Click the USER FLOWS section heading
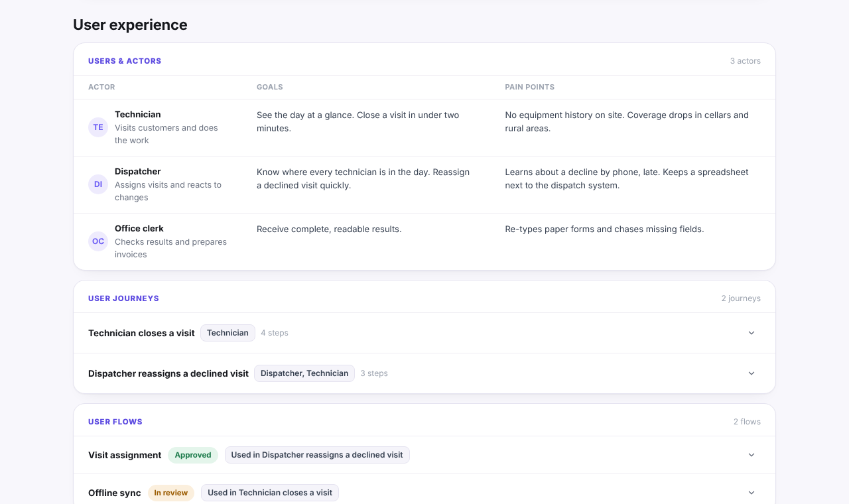Image resolution: width=849 pixels, height=504 pixels. coord(115,422)
